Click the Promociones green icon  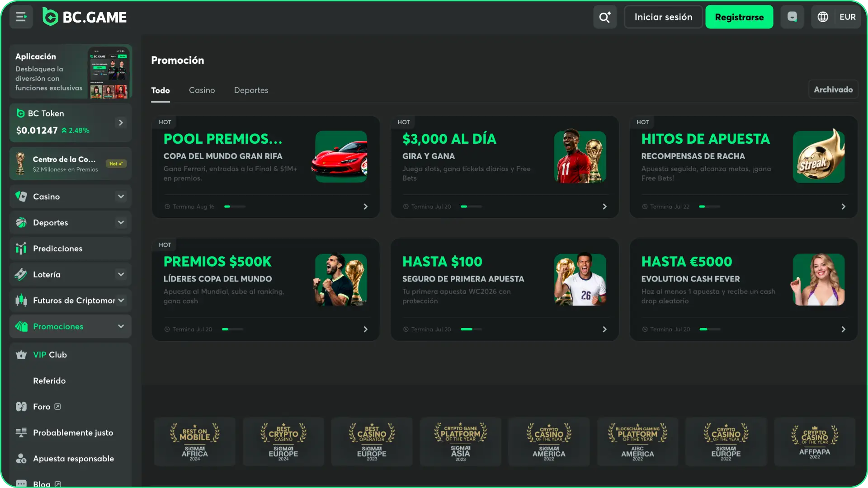(21, 326)
